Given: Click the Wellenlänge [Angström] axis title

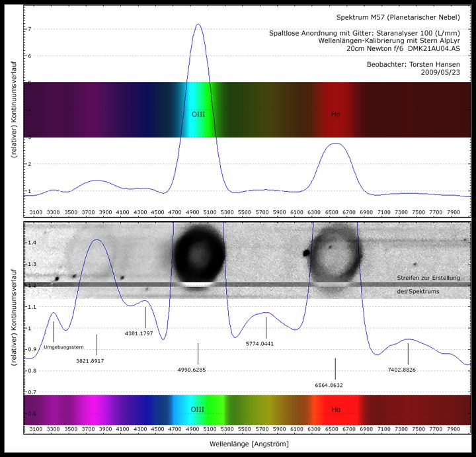Looking at the screenshot, I should tap(249, 444).
